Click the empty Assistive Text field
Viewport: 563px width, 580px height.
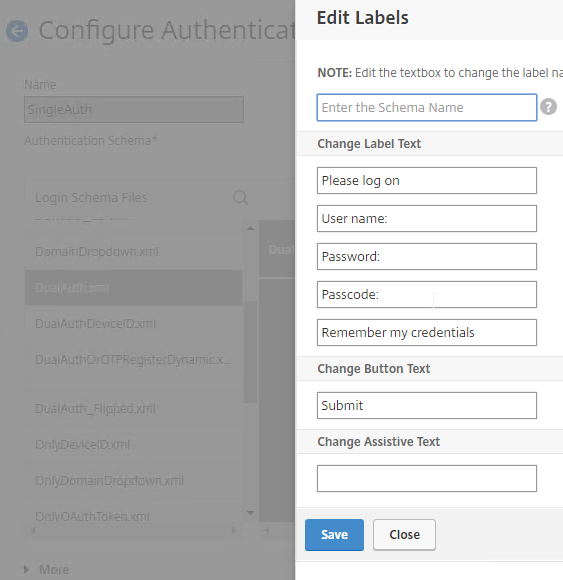coord(427,479)
